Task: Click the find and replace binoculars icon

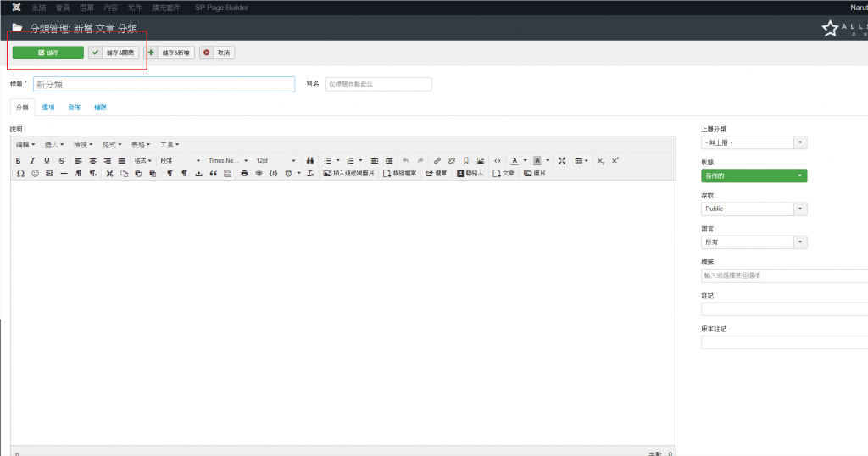Action: (x=310, y=160)
